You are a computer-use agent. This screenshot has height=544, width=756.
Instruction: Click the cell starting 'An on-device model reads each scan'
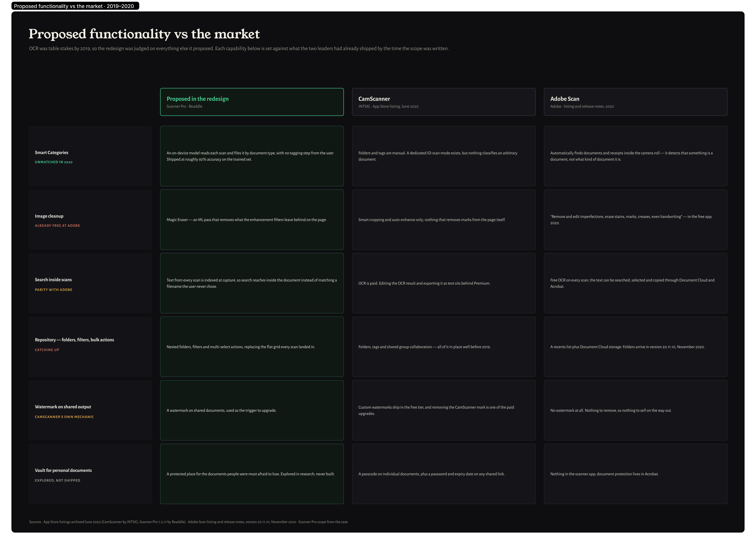252,156
